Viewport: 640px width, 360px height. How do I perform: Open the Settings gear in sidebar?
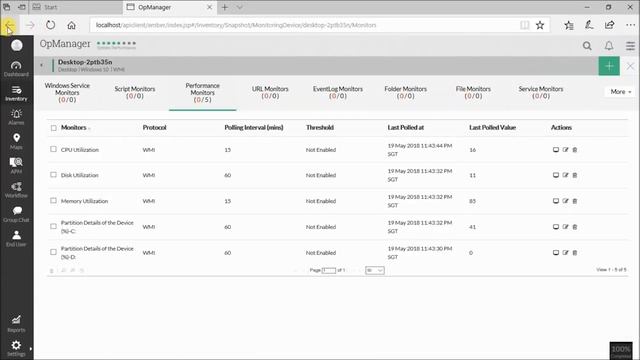[16, 345]
